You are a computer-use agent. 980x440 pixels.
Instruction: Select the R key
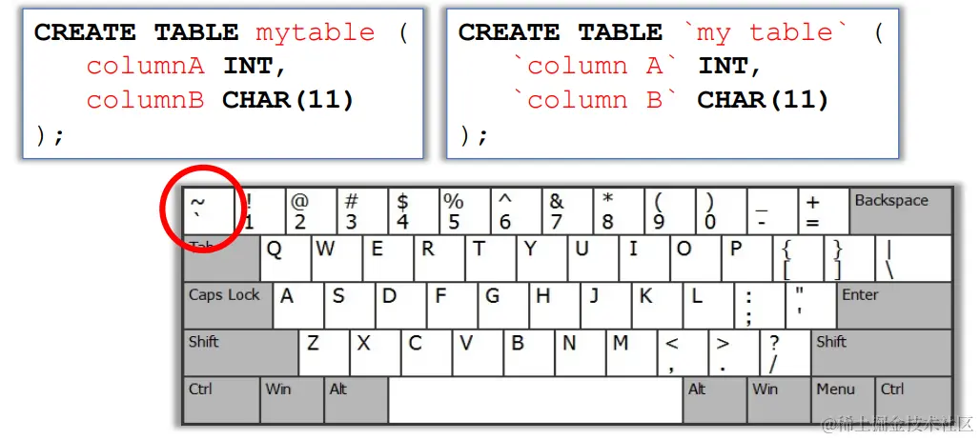[439, 258]
